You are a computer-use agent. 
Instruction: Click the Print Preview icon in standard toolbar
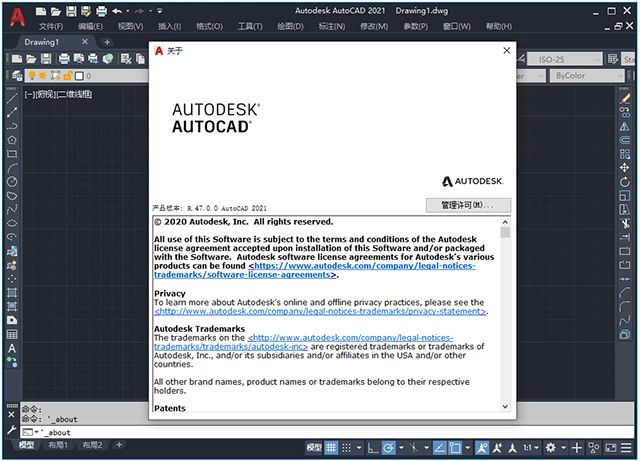[78, 59]
